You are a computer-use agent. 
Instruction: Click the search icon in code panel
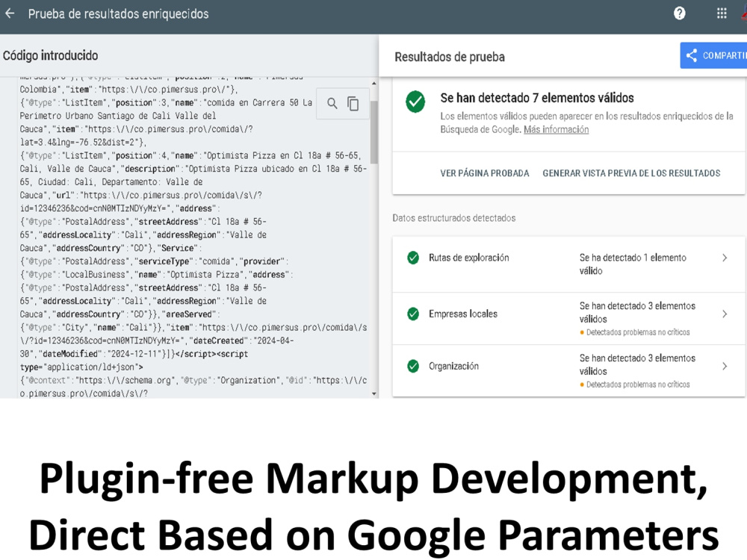[332, 103]
